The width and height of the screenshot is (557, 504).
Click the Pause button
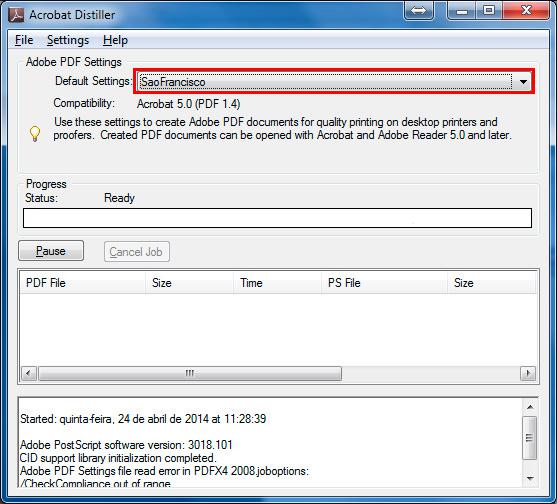(x=51, y=251)
